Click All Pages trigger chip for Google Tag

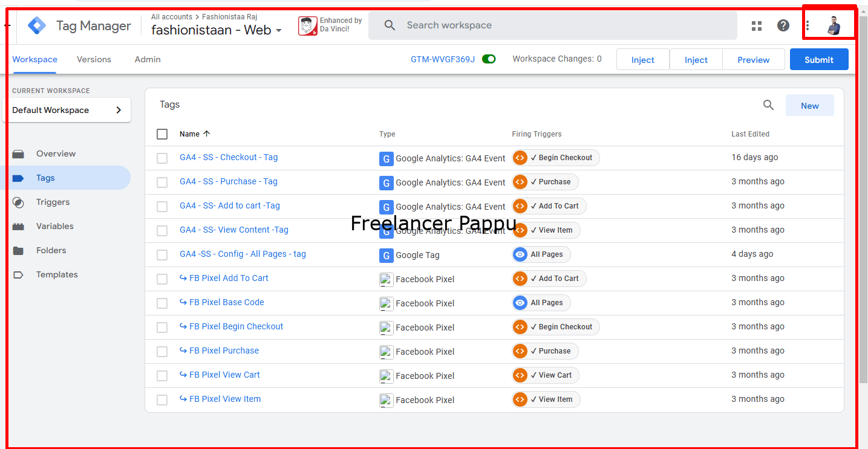tap(541, 255)
